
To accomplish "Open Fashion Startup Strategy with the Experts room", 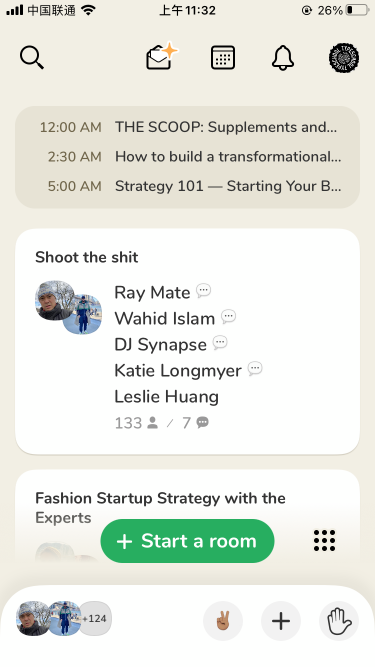I will pyautogui.click(x=160, y=507).
